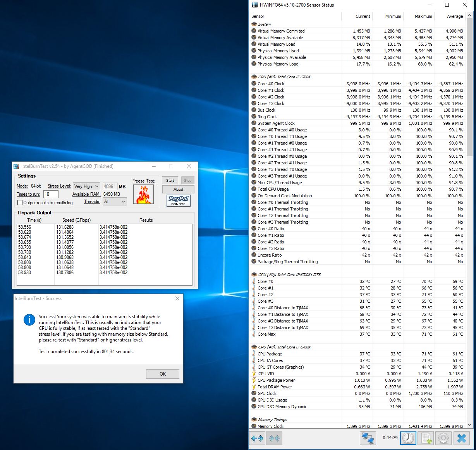Select the On-Demand Clock Modulation row
This screenshot has width=476, height=450.
click(x=357, y=196)
